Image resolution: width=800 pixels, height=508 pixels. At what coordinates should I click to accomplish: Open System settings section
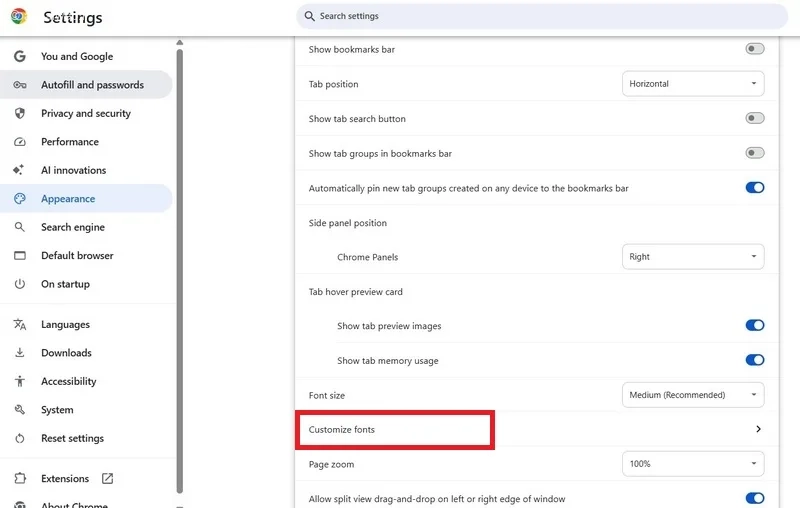coord(87,410)
